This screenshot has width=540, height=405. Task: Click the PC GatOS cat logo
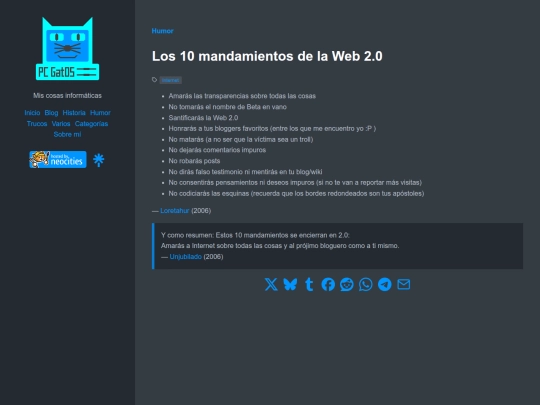click(x=68, y=49)
